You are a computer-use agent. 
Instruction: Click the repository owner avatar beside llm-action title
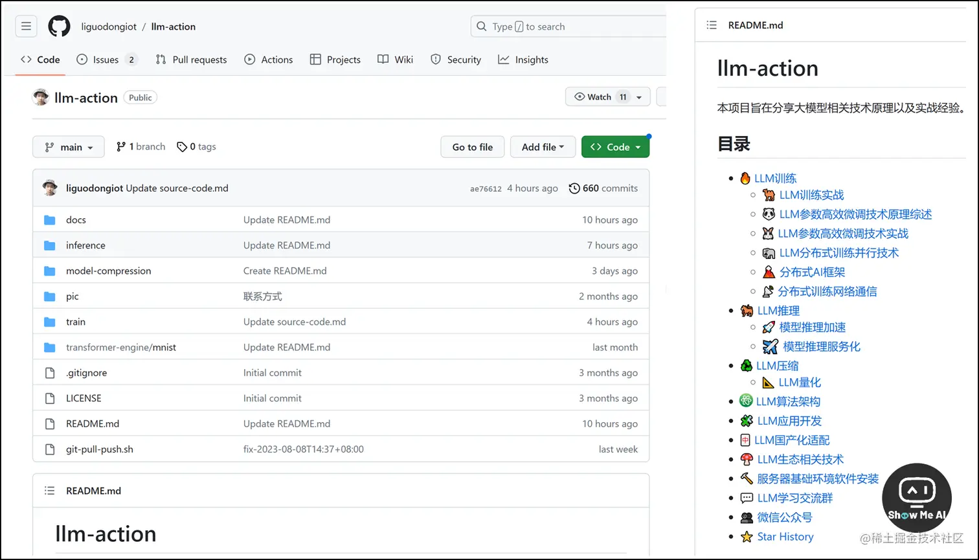coord(41,97)
